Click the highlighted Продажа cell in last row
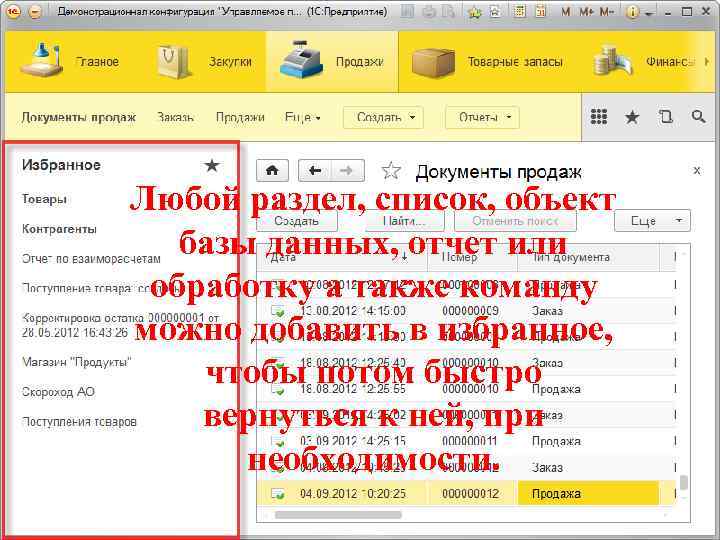 coord(589,494)
